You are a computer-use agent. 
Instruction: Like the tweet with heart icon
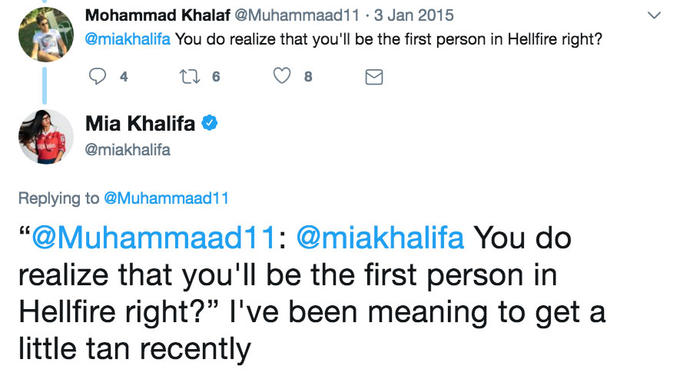click(282, 76)
